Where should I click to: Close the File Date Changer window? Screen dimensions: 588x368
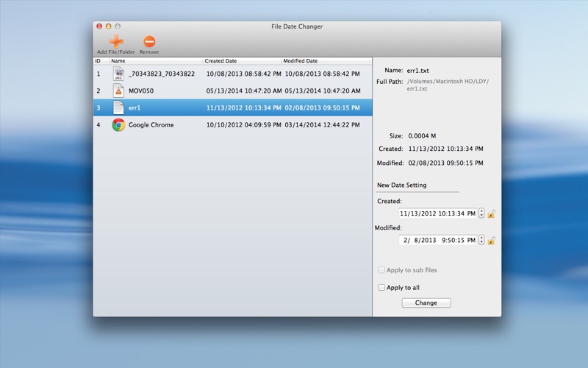(99, 26)
